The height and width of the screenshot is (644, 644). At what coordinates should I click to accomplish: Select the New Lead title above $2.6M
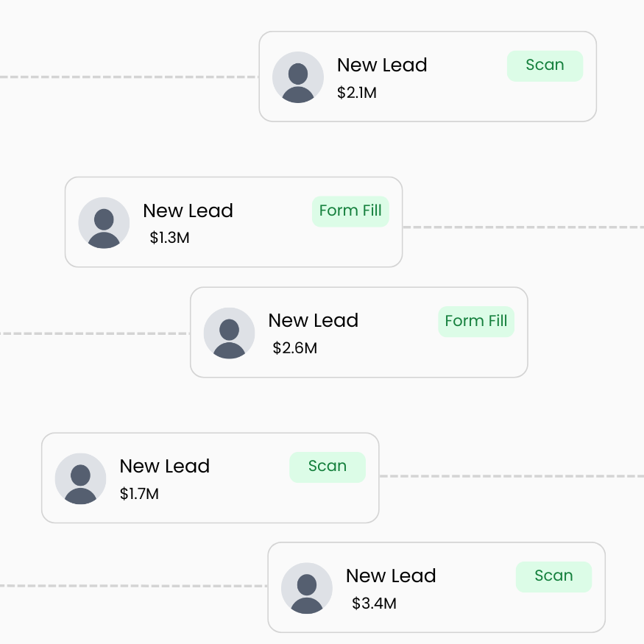coord(314,320)
